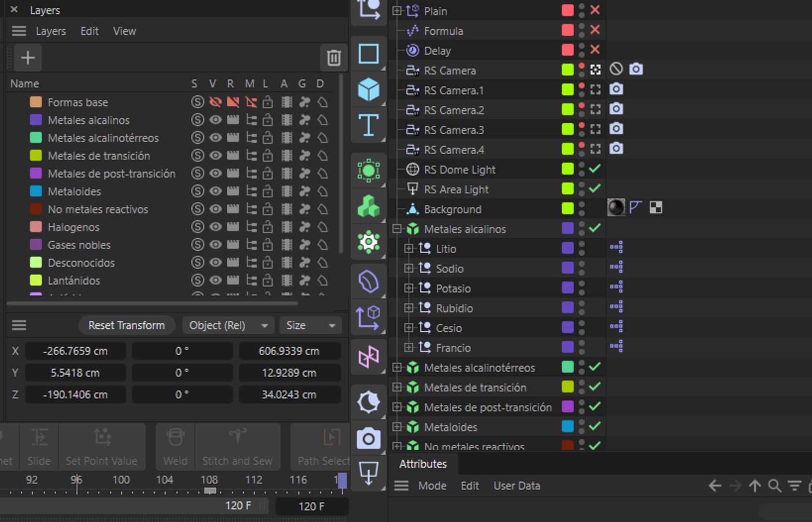Screen dimensions: 812x522
Task: Collapse the Metales alcalinos group
Action: (x=397, y=229)
